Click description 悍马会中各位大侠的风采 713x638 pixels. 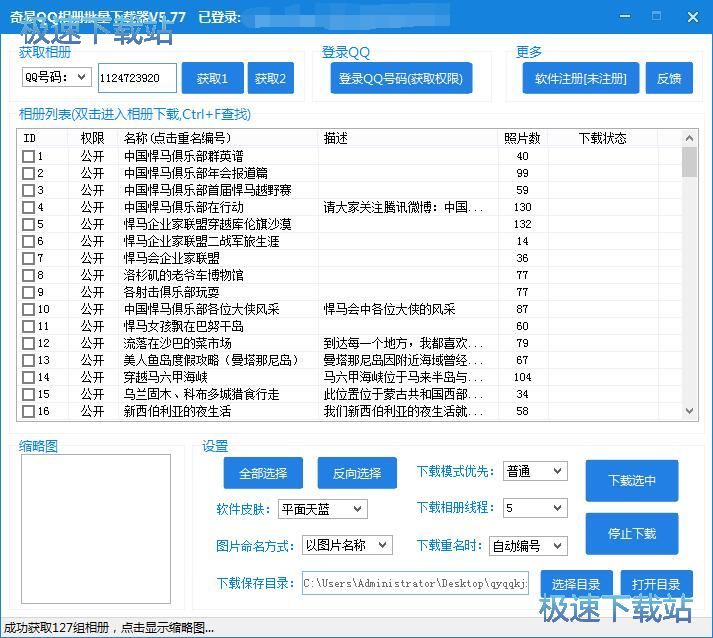click(x=390, y=309)
